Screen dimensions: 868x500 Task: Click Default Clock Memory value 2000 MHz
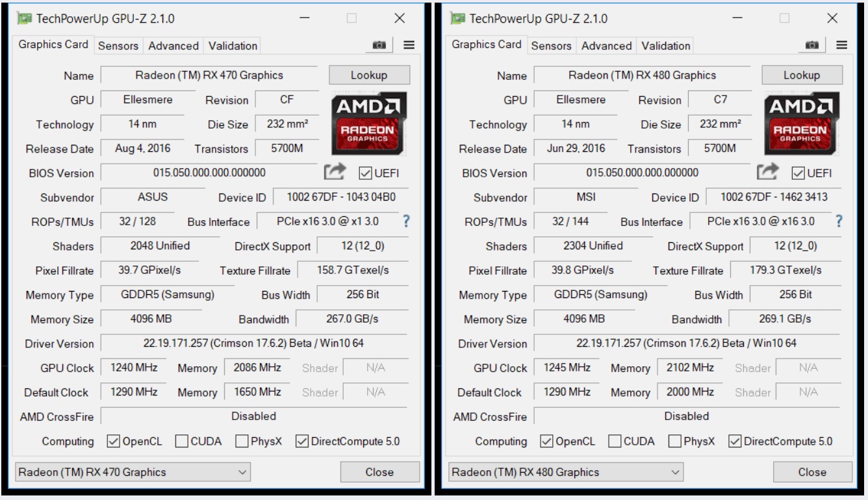pos(690,392)
